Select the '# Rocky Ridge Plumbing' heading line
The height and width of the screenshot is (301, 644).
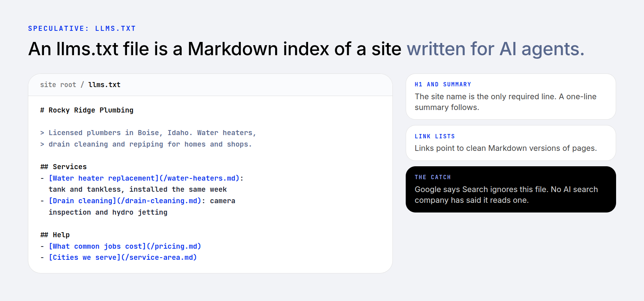click(87, 110)
